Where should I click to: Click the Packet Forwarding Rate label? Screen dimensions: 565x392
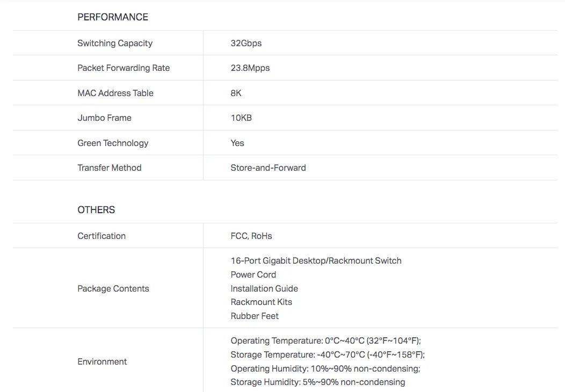coord(124,68)
